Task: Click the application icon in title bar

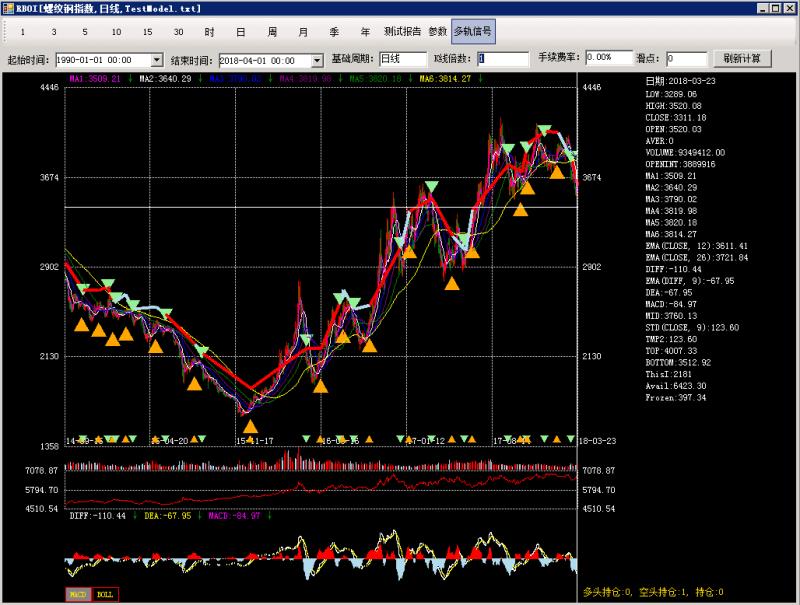Action: click(8, 8)
